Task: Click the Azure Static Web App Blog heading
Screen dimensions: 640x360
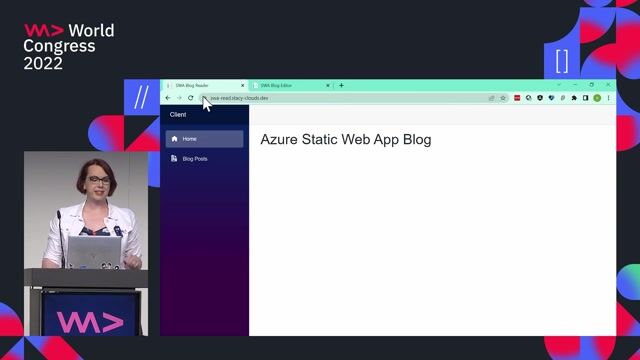Action: pyautogui.click(x=346, y=140)
